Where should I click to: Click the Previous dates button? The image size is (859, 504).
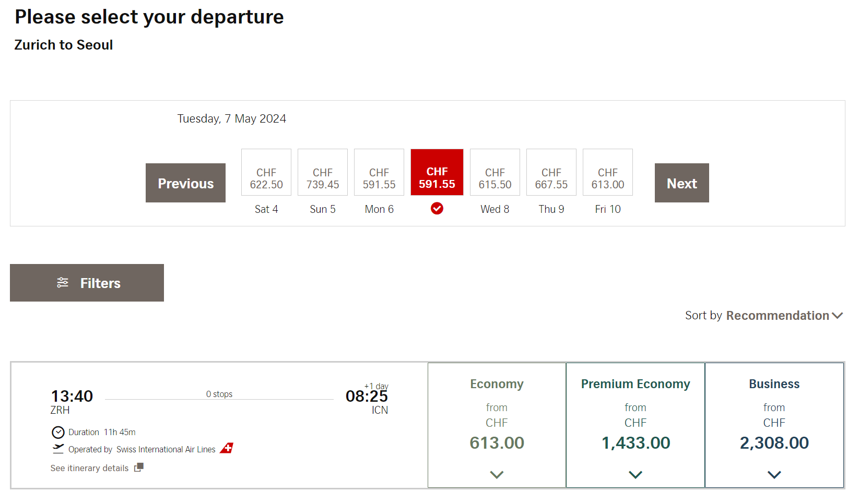pos(185,183)
